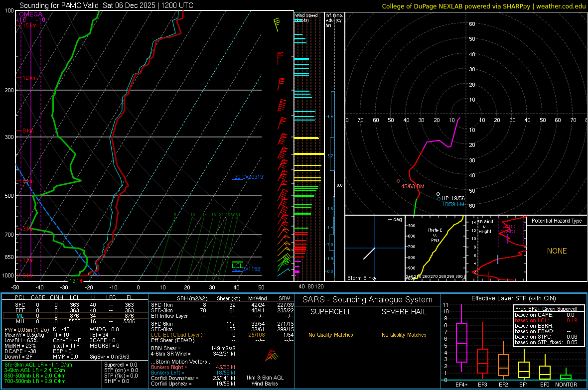Click 'No Quality Matches' under SEVERE HAIL
This screenshot has width=588, height=390.
pos(404,335)
